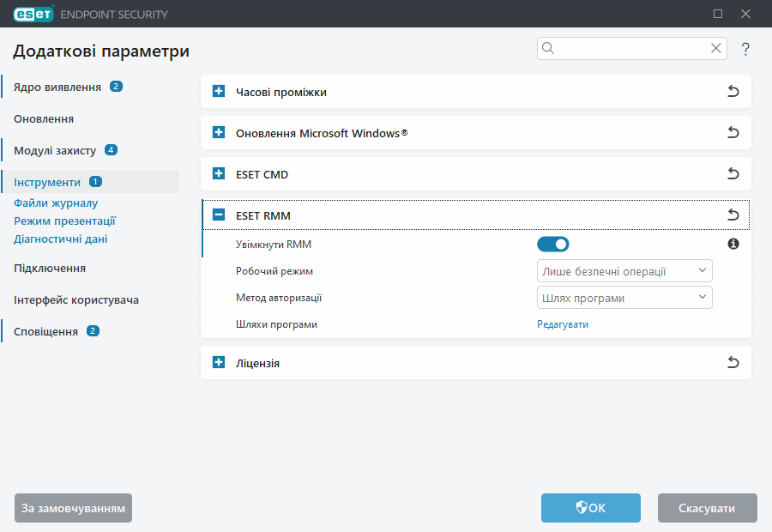Disable the Увімкнути RMM toggle

pyautogui.click(x=553, y=244)
